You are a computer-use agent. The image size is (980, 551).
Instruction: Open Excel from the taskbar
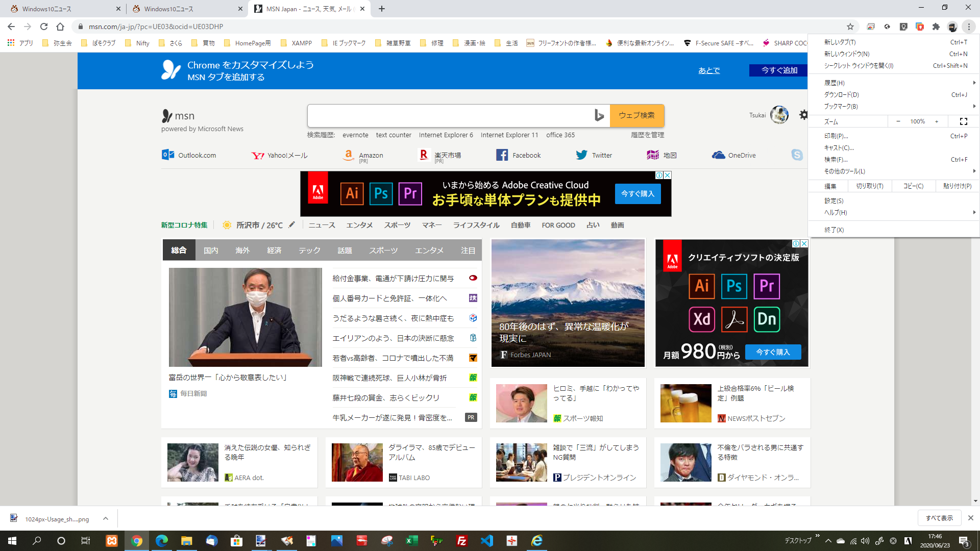[x=411, y=541]
